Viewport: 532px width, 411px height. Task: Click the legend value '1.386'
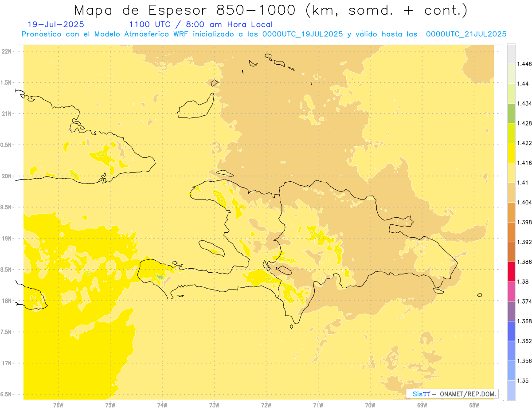pyautogui.click(x=524, y=262)
